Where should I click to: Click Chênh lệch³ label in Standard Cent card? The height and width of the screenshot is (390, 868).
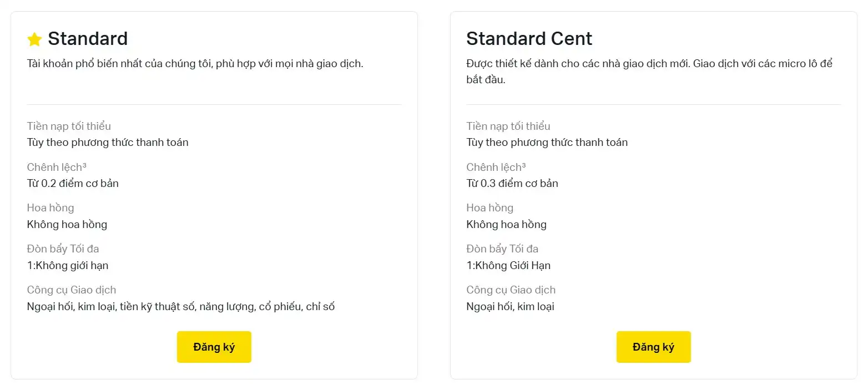tap(496, 167)
